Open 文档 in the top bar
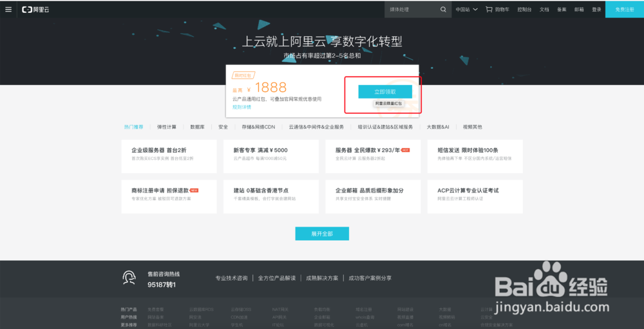Viewport: 644px width, 329px height. pos(544,10)
